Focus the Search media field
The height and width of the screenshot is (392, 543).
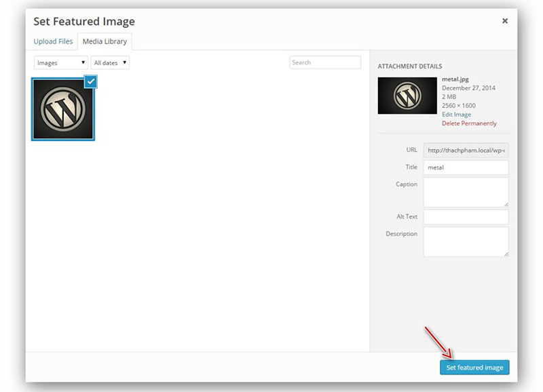[325, 62]
